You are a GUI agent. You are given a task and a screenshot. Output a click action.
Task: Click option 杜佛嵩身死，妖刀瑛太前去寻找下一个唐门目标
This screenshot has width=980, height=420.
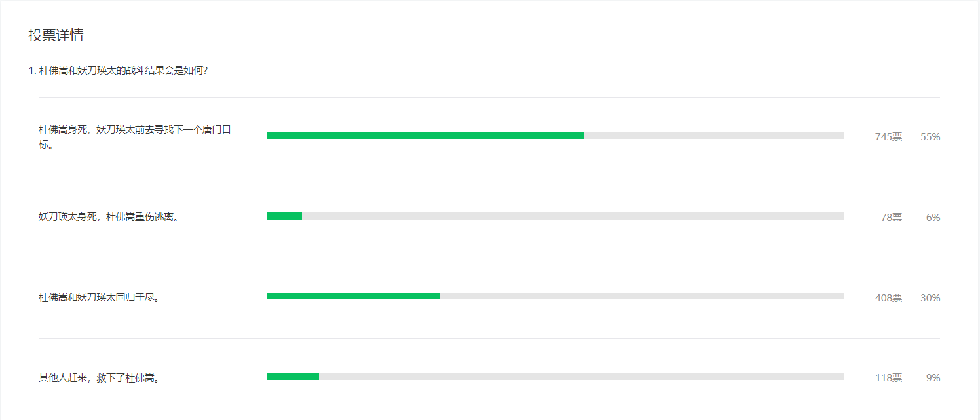[135, 137]
